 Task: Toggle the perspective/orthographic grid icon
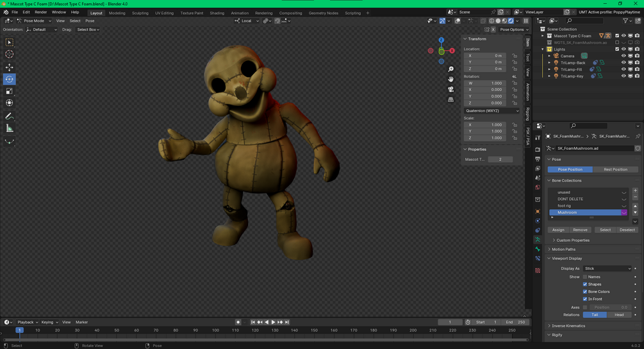pyautogui.click(x=451, y=99)
